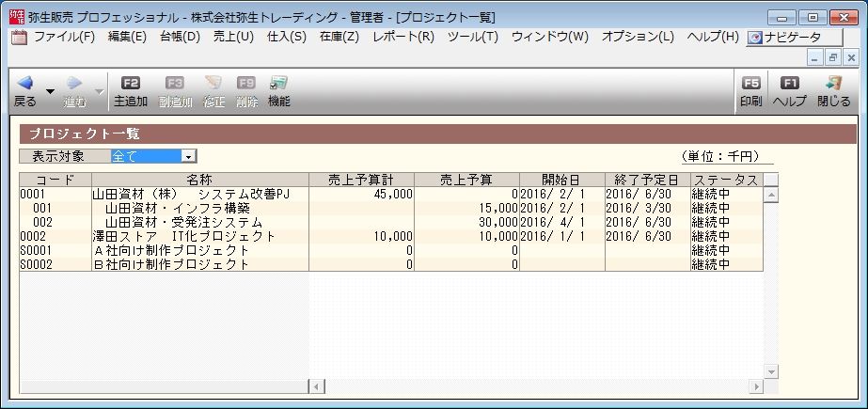The width and height of the screenshot is (868, 409).
Task: Click the 名称 column header
Action: (200, 180)
